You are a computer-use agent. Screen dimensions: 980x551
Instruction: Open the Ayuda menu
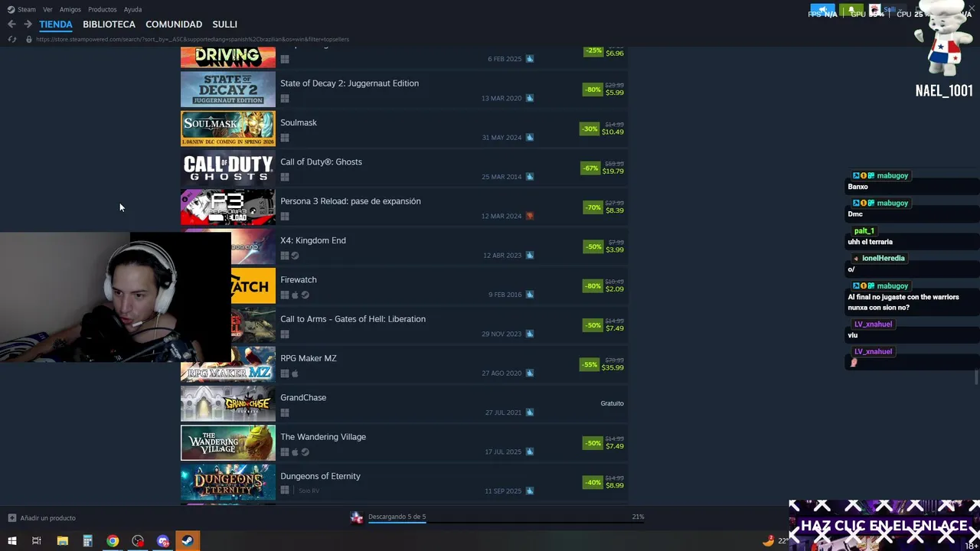tap(132, 9)
